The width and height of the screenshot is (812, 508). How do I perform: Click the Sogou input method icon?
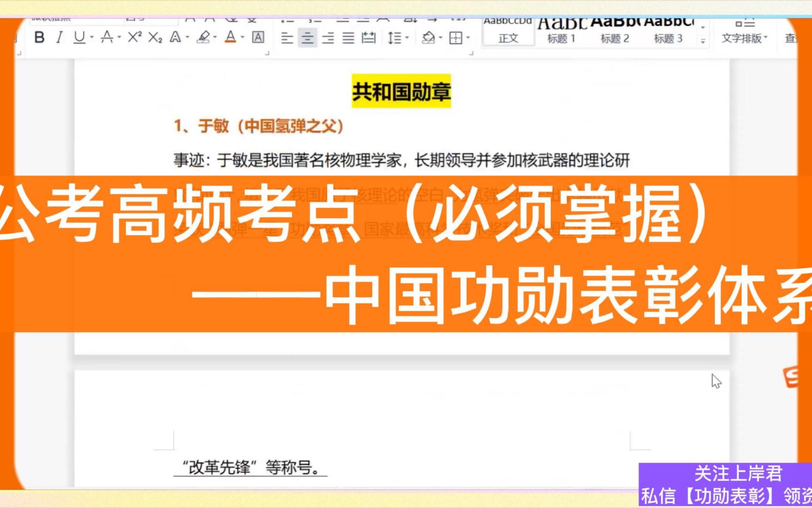point(791,377)
